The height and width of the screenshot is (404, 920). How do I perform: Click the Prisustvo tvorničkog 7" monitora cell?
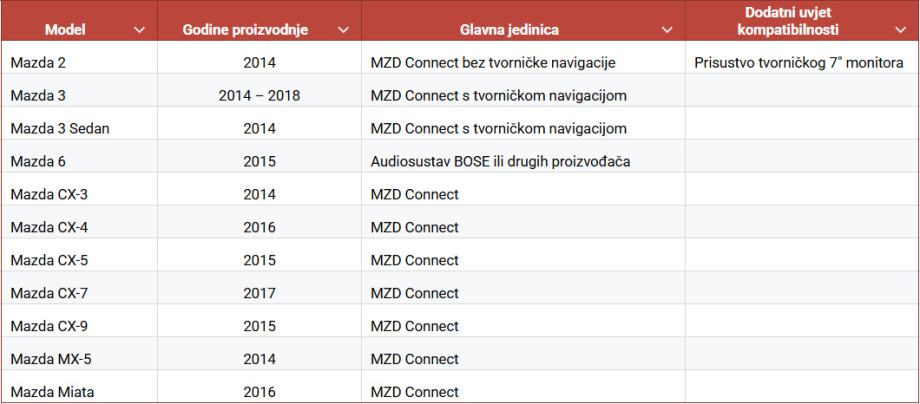tap(798, 63)
